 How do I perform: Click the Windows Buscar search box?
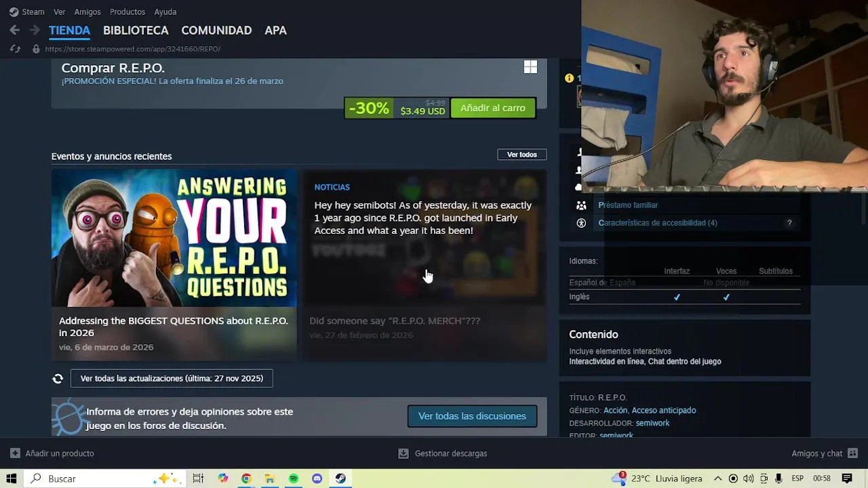coord(104,479)
